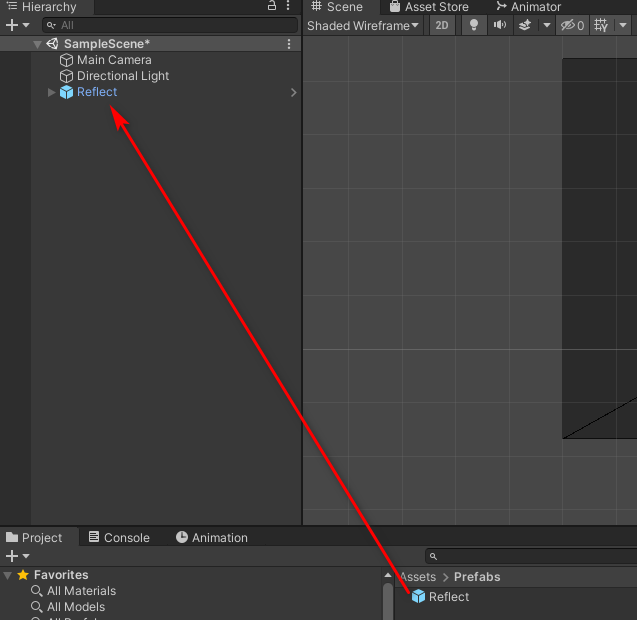Expand the Reflect object in Hierarchy
This screenshot has width=637, height=620.
52,92
